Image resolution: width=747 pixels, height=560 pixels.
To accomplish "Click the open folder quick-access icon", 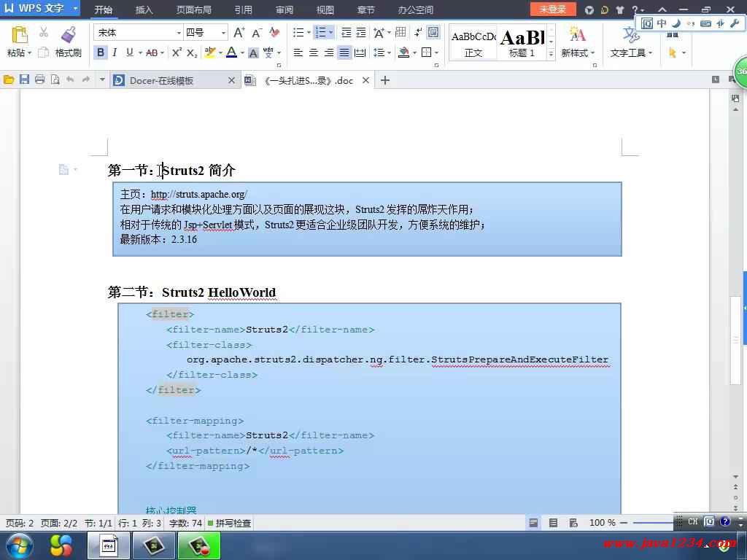I will 9,80.
